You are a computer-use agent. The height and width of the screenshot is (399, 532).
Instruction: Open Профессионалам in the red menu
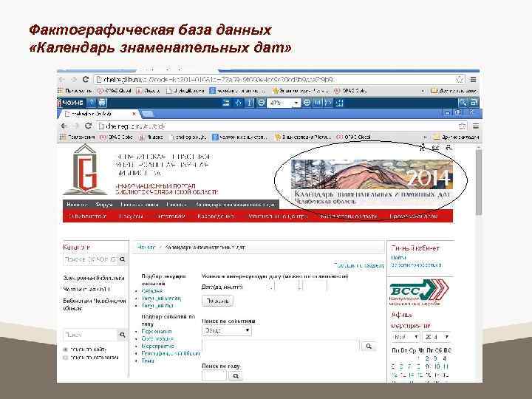(414, 216)
